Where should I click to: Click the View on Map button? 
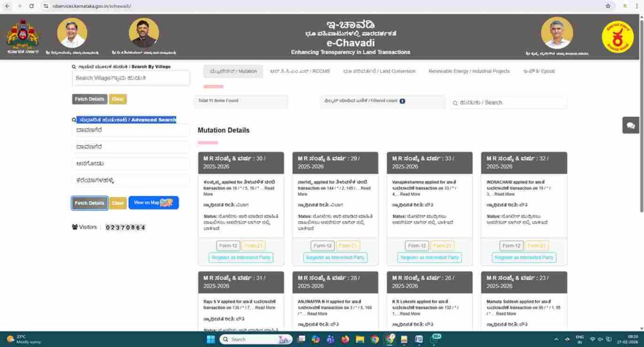point(153,203)
